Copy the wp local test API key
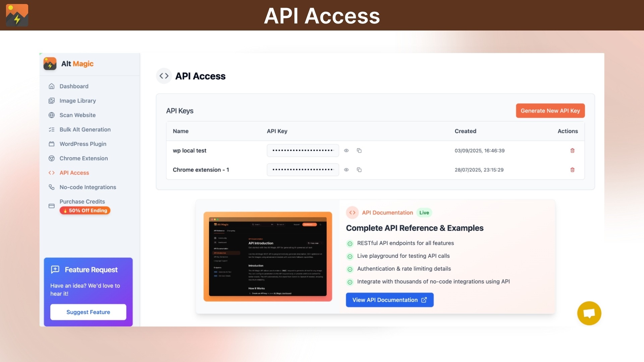644x362 pixels. coord(359,150)
